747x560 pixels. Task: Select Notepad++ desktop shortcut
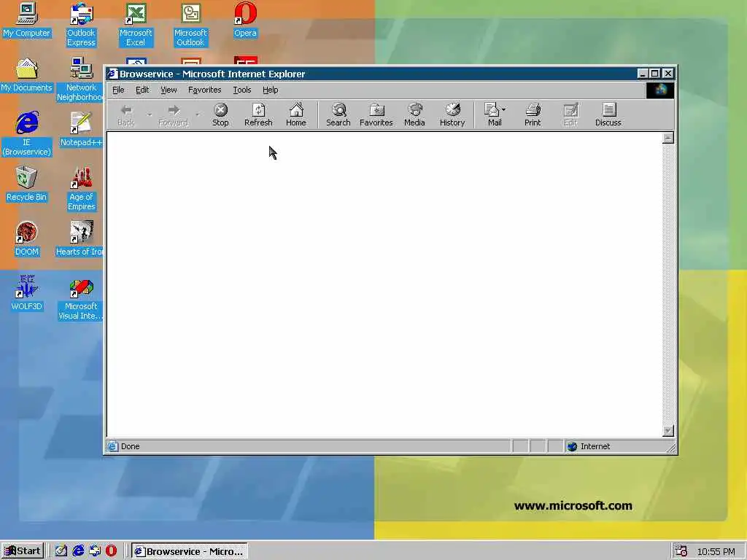81,130
